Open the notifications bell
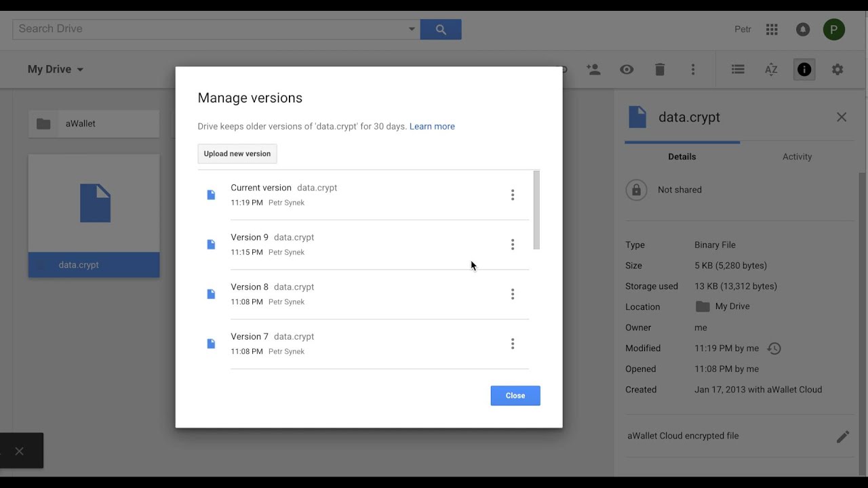The width and height of the screenshot is (868, 488). tap(803, 29)
